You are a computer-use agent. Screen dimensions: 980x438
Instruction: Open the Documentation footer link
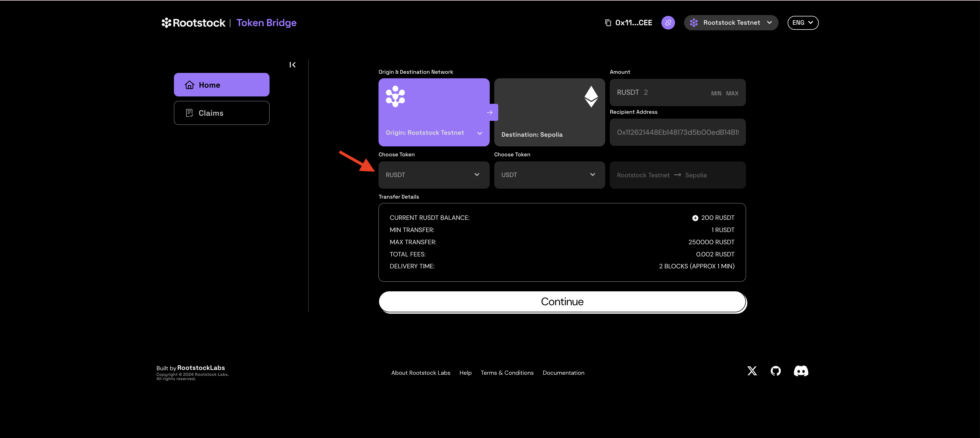[563, 373]
